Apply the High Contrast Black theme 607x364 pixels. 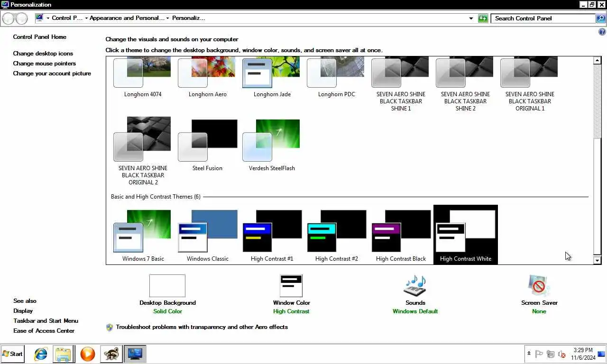(x=401, y=236)
